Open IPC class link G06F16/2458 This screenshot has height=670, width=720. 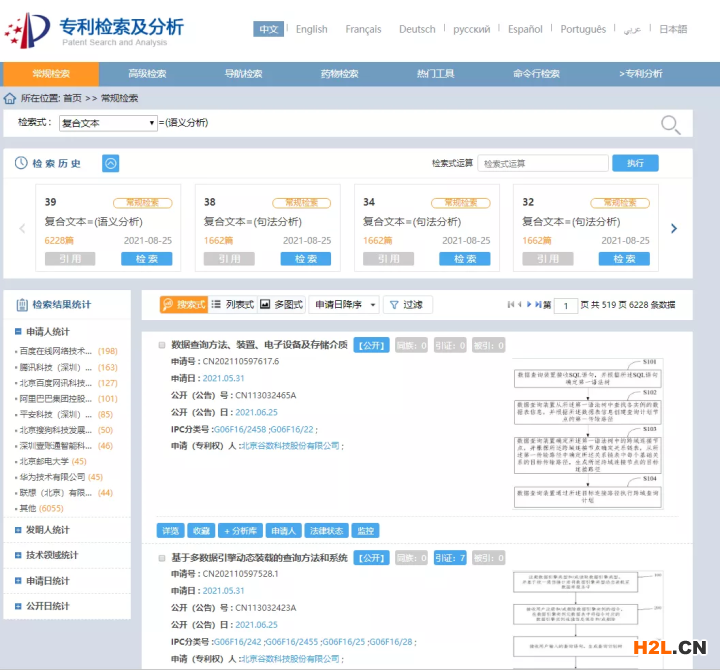tap(240, 429)
